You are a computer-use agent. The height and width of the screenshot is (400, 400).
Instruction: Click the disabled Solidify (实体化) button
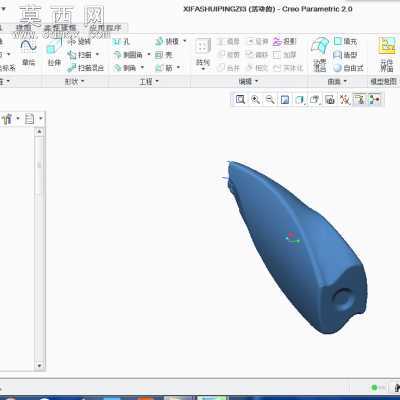click(288, 68)
